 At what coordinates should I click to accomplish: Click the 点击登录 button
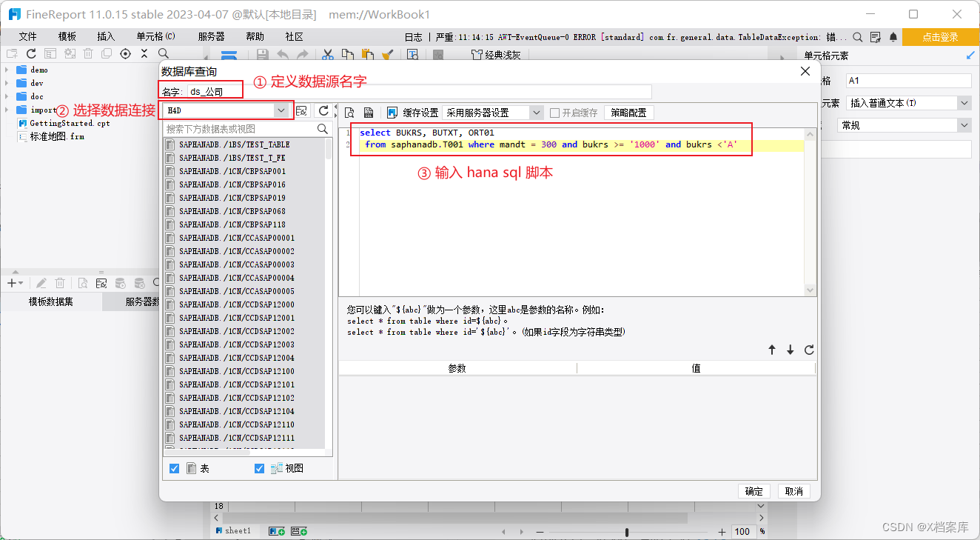(x=941, y=37)
